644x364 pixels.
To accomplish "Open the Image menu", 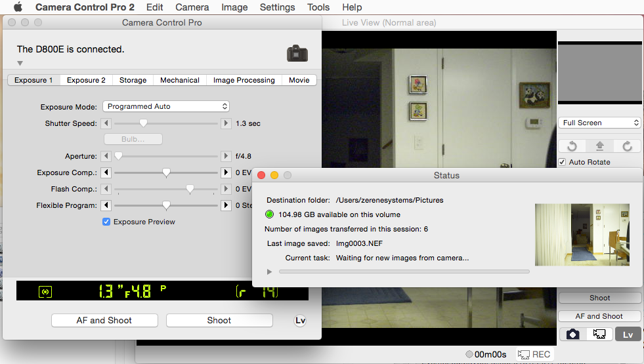I will pyautogui.click(x=234, y=7).
